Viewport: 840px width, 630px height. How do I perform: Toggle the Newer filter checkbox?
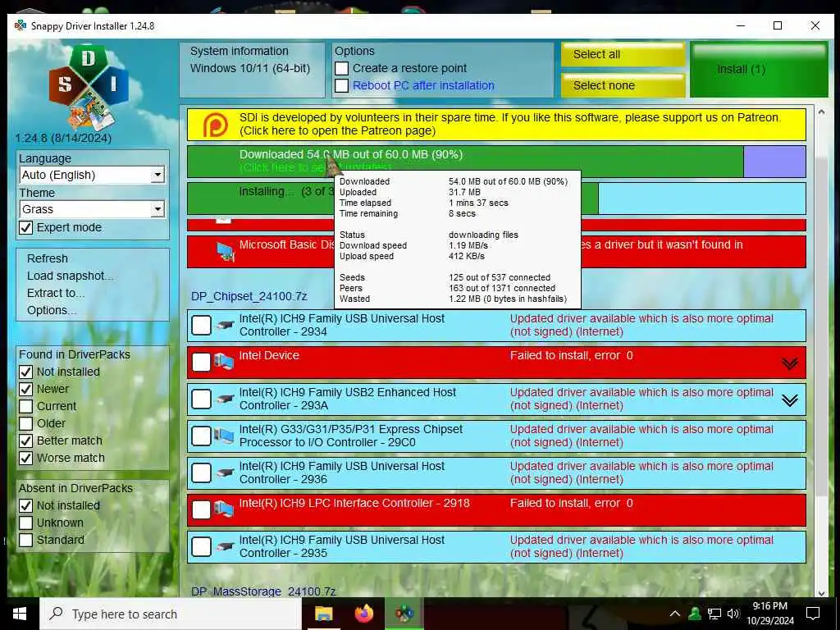click(x=25, y=389)
